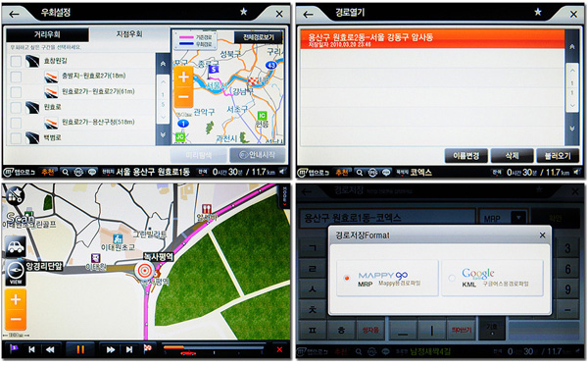588x365 pixels.
Task: Switch to the 지점우회 tab
Action: [129, 34]
